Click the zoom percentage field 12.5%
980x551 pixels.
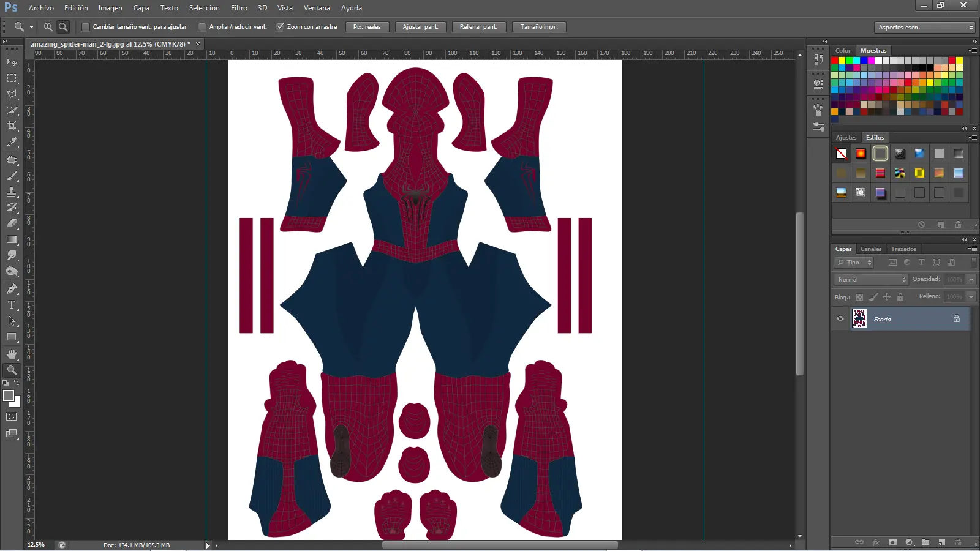click(x=36, y=545)
